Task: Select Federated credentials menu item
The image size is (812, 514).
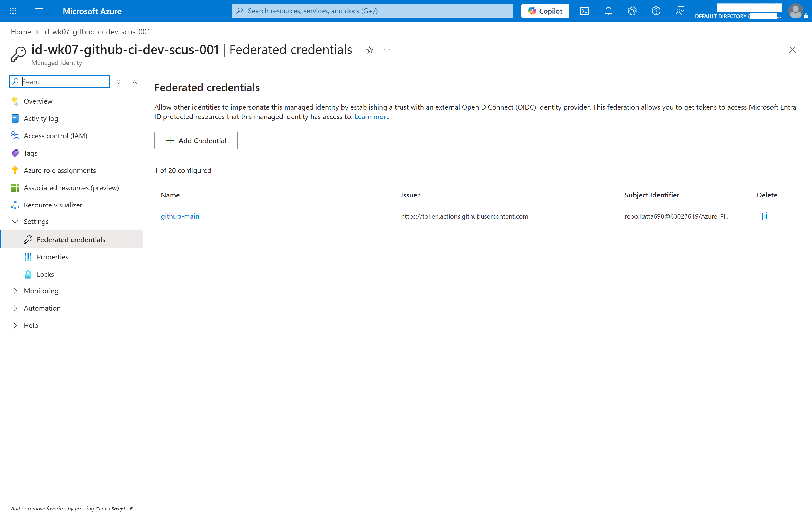Action: pyautogui.click(x=72, y=239)
